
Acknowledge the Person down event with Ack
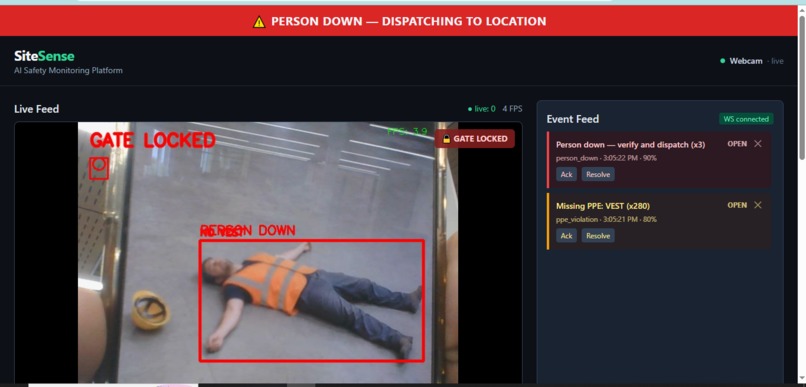pyautogui.click(x=566, y=174)
